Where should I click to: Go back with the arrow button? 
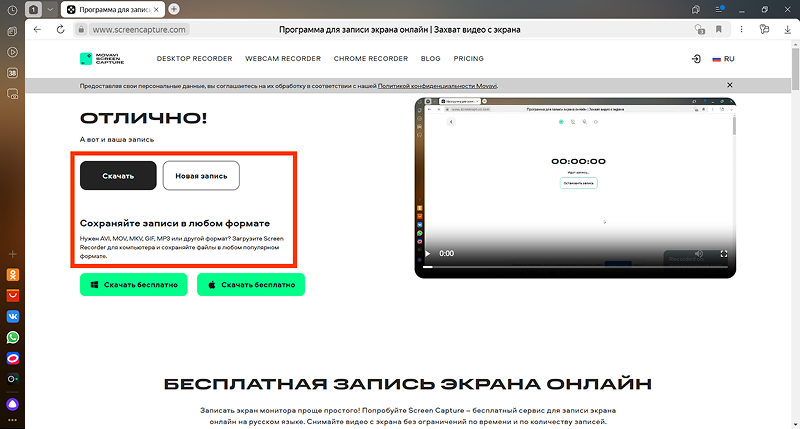37,30
